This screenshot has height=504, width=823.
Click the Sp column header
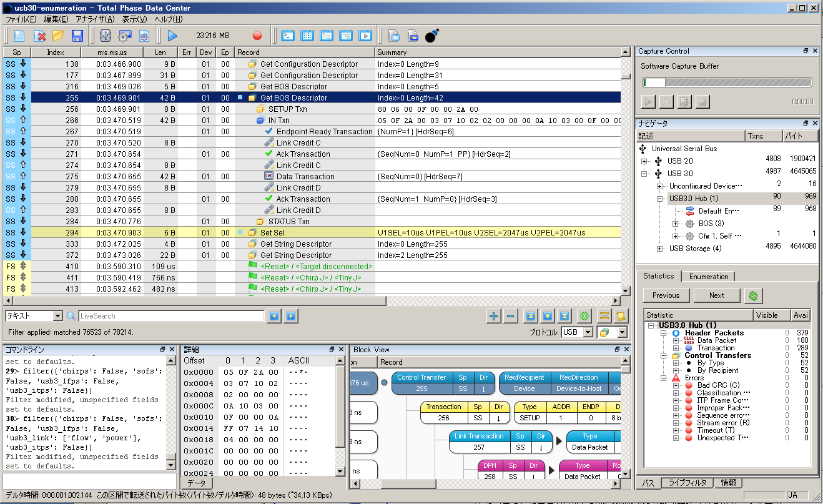tap(17, 52)
